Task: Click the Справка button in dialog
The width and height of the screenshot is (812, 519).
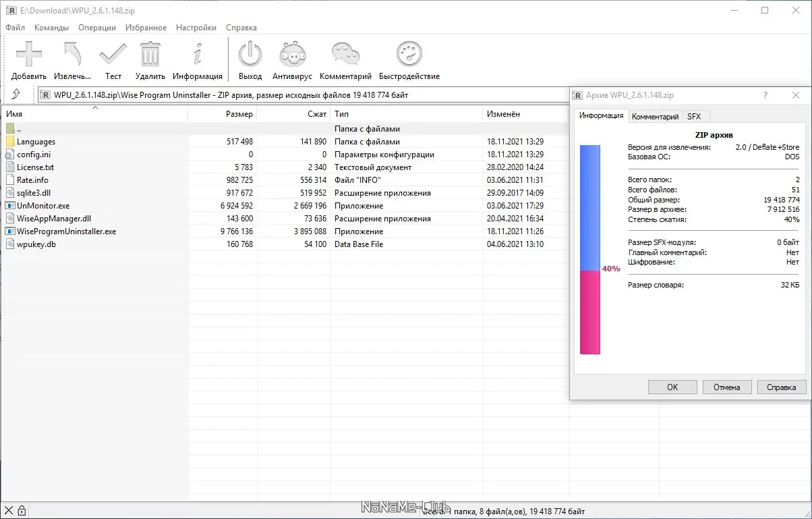Action: point(782,387)
